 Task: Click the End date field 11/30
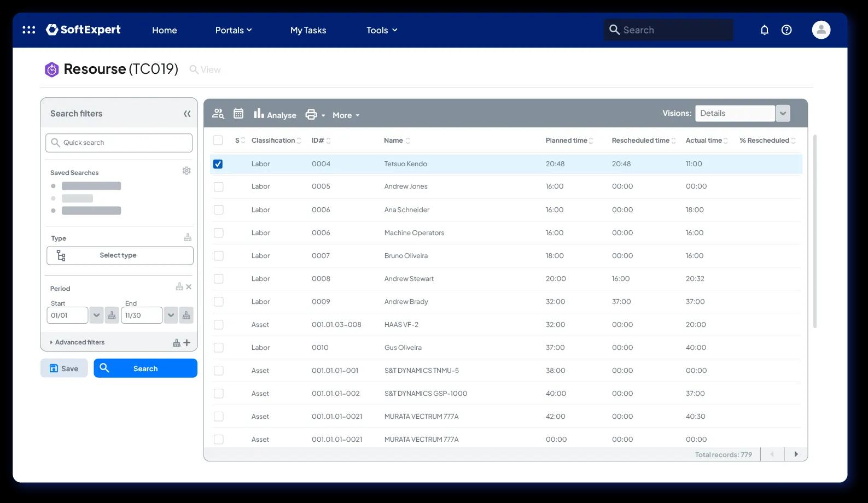[x=142, y=315]
